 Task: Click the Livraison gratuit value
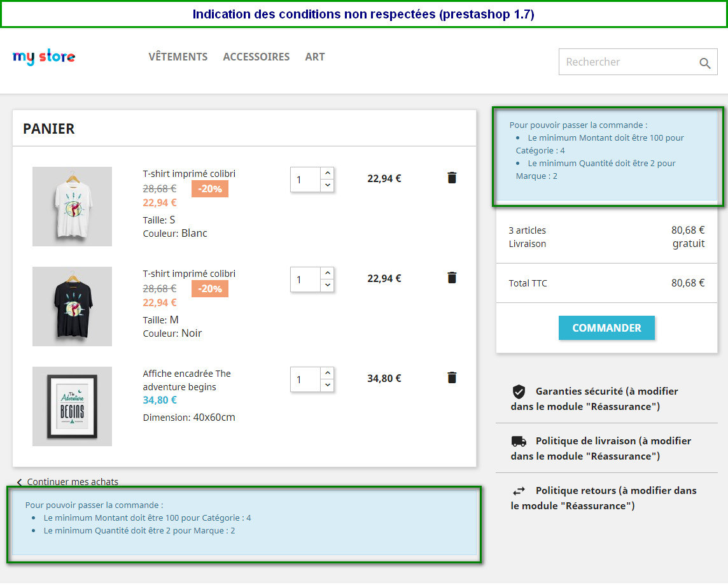(689, 244)
